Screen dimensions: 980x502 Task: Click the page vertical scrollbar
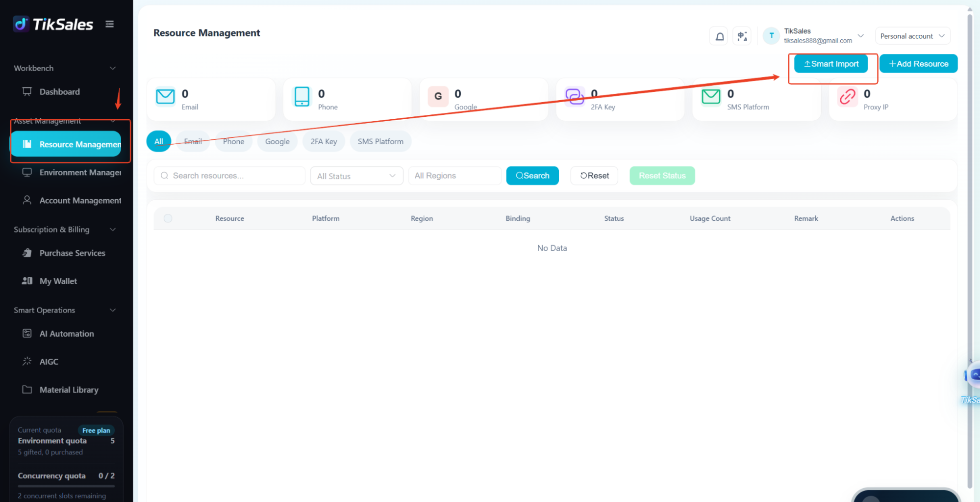[x=970, y=250]
